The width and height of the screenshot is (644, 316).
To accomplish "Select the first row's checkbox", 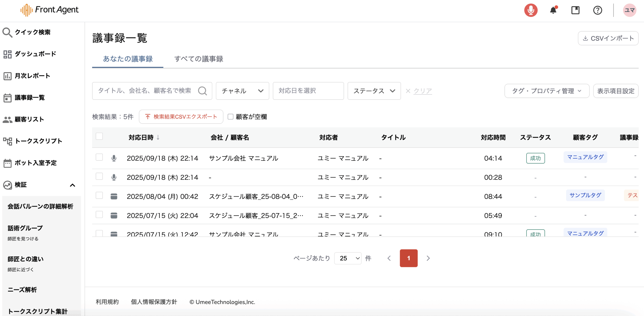I will [99, 157].
